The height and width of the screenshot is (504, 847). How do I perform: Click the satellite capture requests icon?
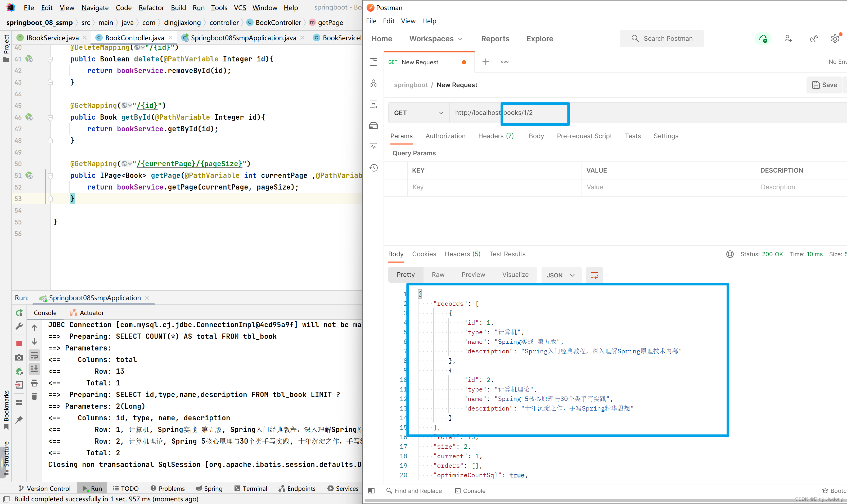tap(814, 39)
